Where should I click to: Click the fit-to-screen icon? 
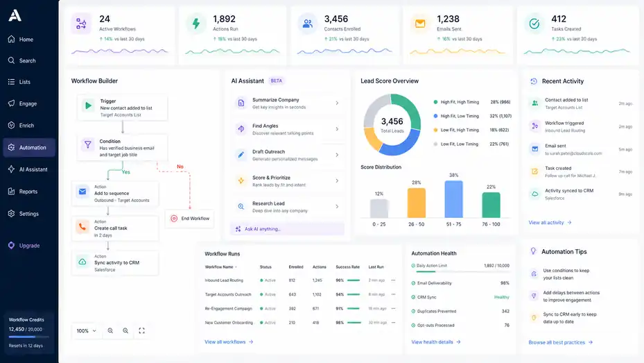141,330
